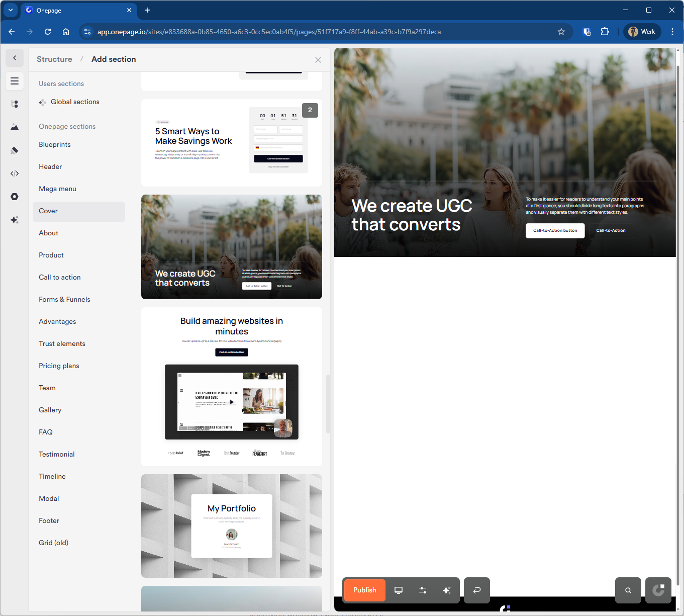Select the Timeline category
This screenshot has width=684, height=616.
pyautogui.click(x=79, y=477)
